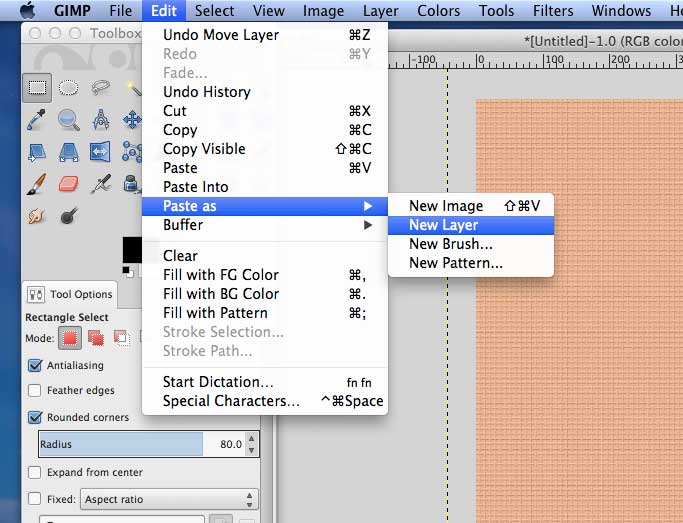Click Special Characters...

pos(265,401)
